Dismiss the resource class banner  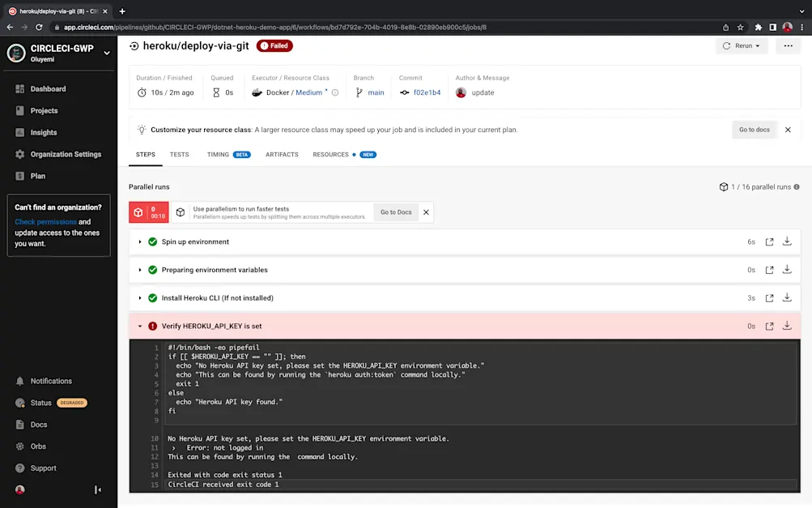click(x=788, y=130)
